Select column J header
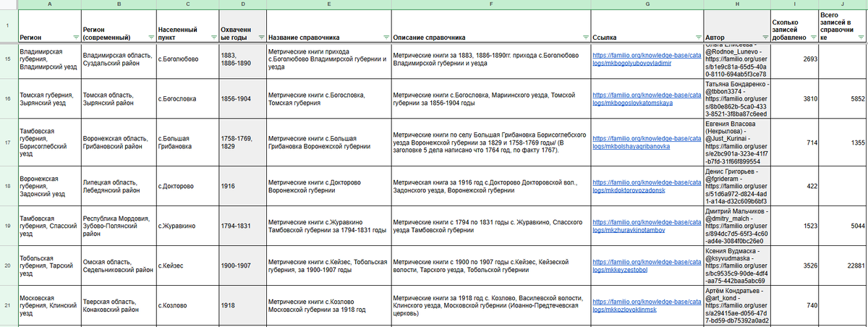This screenshot has width=868, height=327. coord(843,4)
